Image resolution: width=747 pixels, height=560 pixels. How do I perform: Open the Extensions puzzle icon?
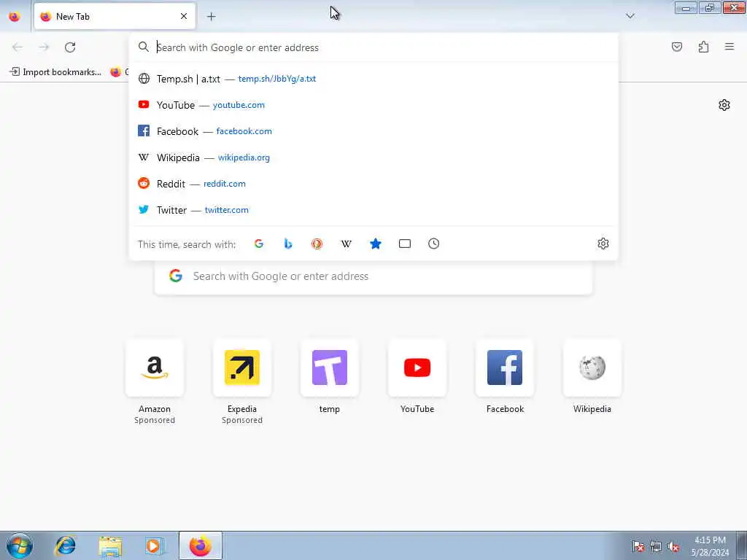pos(703,47)
